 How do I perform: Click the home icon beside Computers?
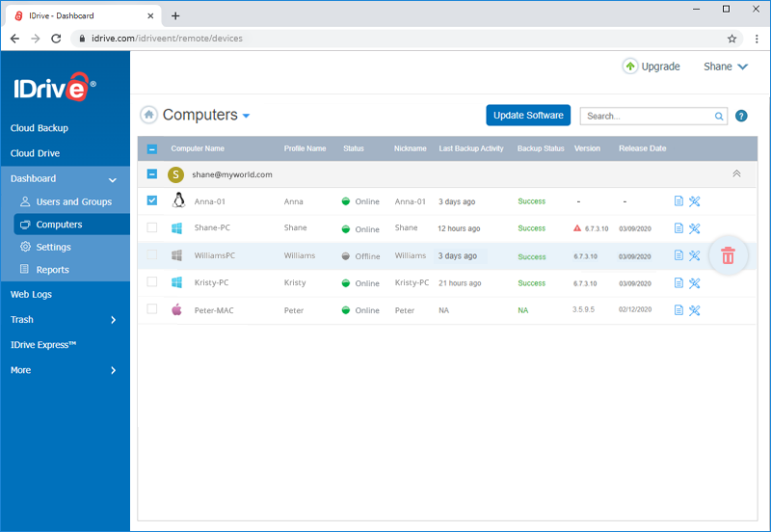point(149,115)
